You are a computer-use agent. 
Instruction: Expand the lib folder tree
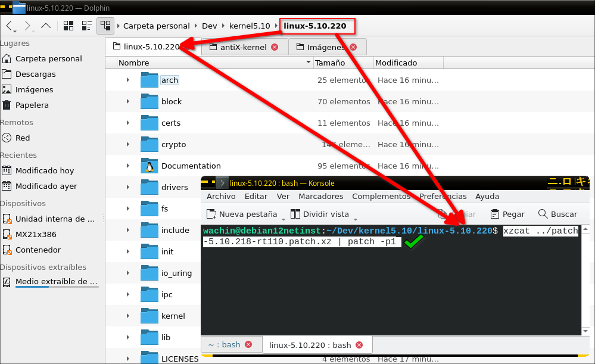click(128, 337)
